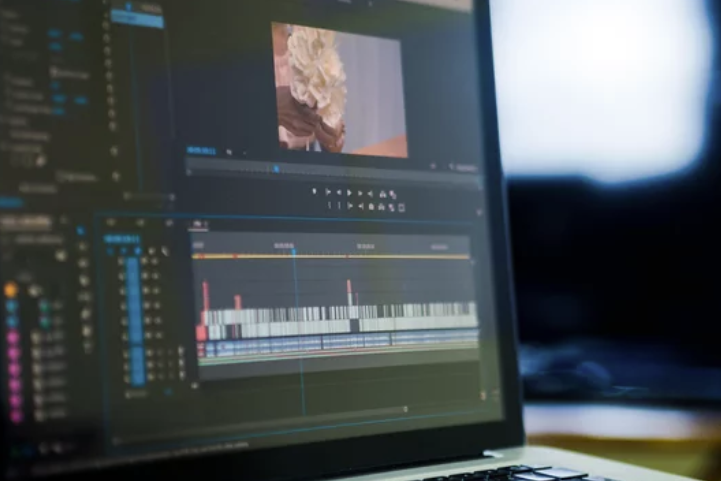Click the Lift icon in upper transport row
721x481 pixels.
coord(382,192)
